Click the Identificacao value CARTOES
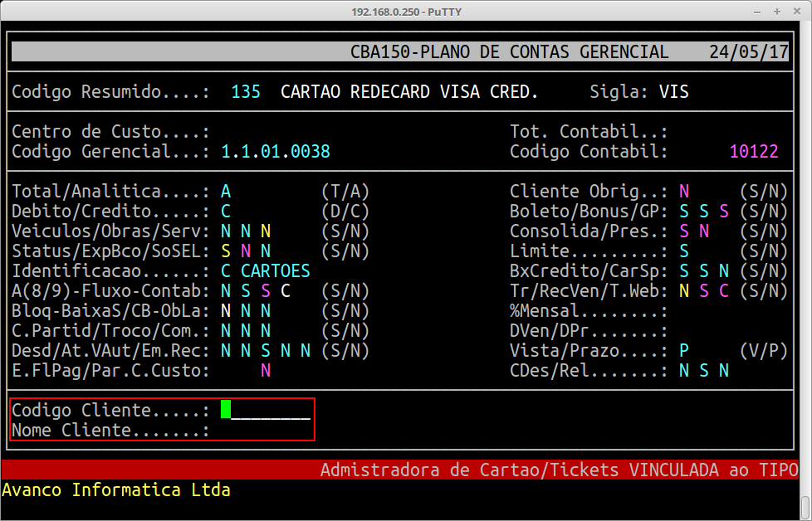The image size is (812, 521). click(x=276, y=270)
